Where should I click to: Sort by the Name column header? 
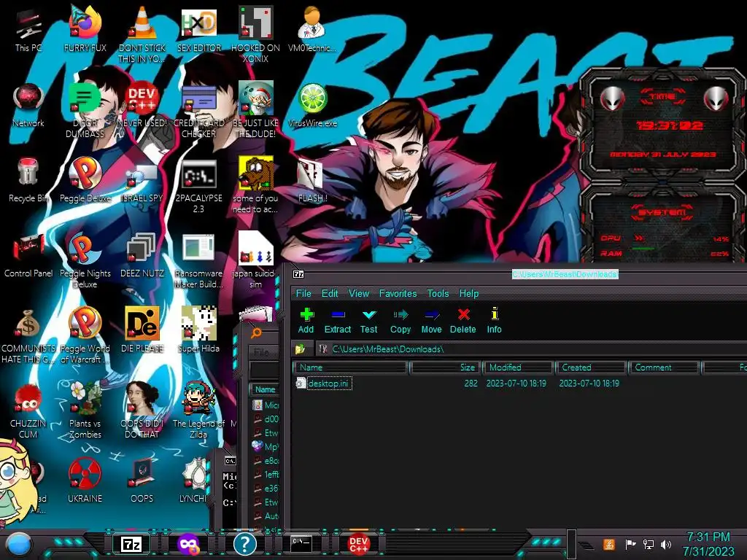tap(351, 367)
